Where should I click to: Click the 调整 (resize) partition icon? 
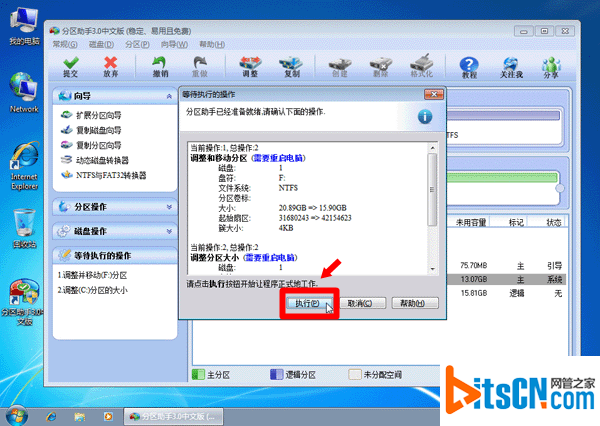click(250, 67)
